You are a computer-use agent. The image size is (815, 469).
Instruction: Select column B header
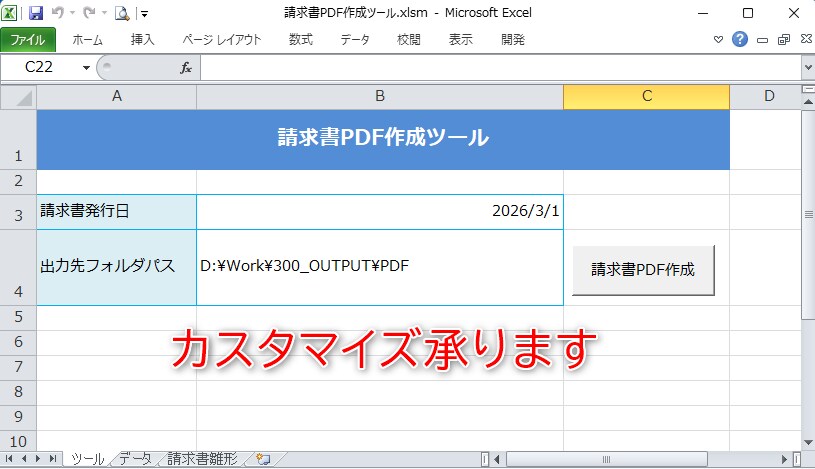coord(380,97)
